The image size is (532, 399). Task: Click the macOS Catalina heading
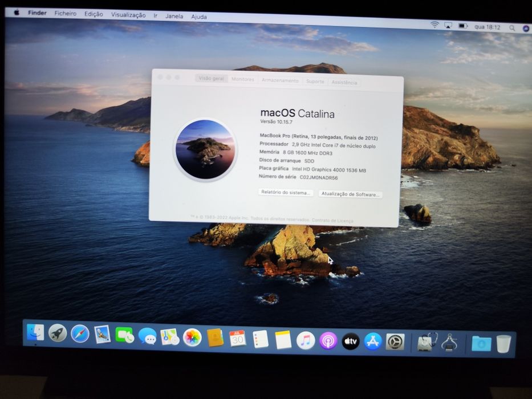pos(297,113)
